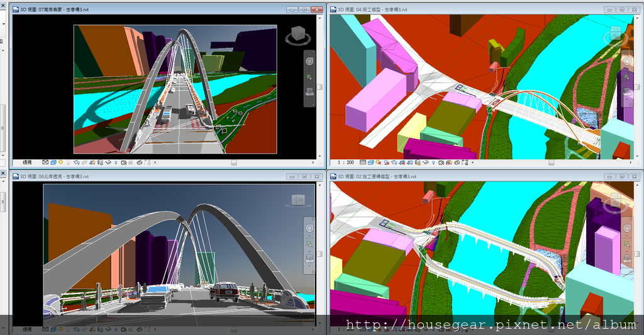Click Unlocked 3D View icon in 04.完工模型 view

[x=418, y=162]
